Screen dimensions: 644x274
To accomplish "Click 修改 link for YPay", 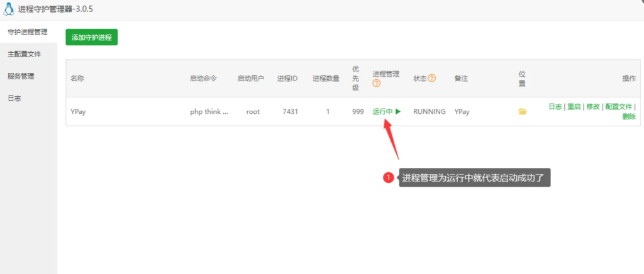I will 593,107.
